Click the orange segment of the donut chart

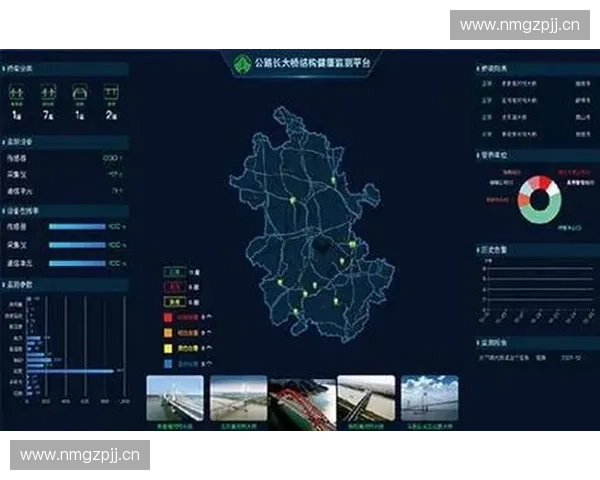(x=523, y=200)
